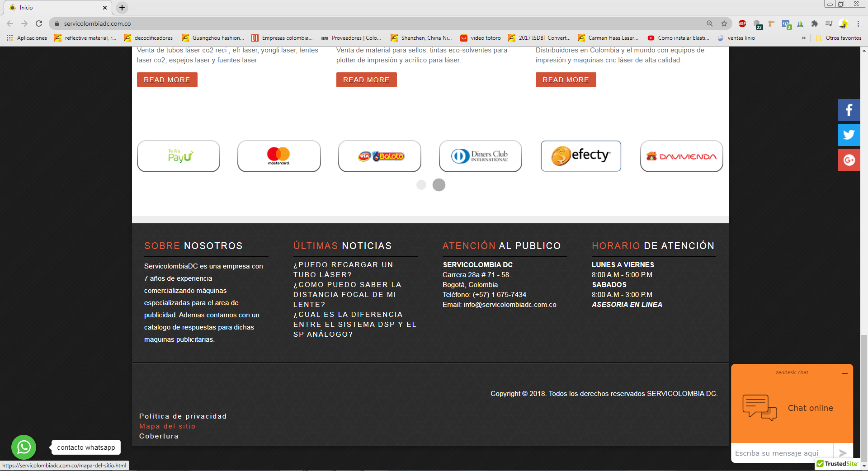Screen dimensions: 868x471
Task: Open the ventas linio bookmark
Action: coord(736,38)
